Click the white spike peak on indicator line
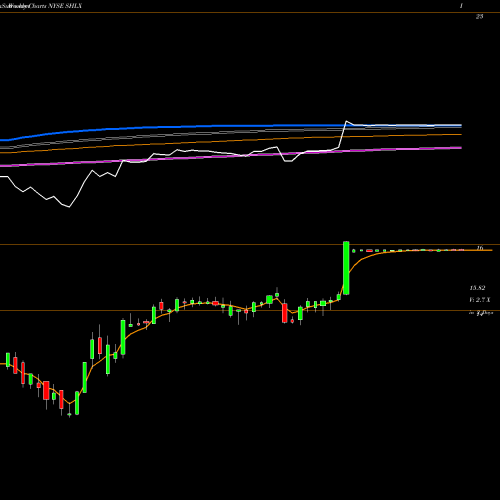 point(347,121)
